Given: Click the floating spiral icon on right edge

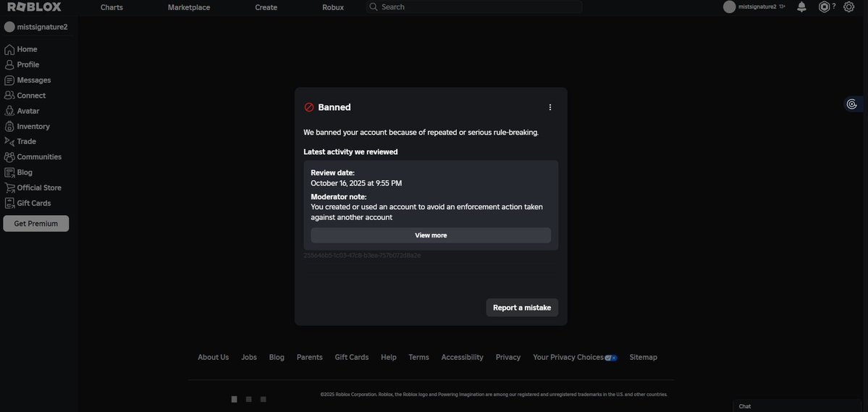Looking at the screenshot, I should click(x=852, y=104).
